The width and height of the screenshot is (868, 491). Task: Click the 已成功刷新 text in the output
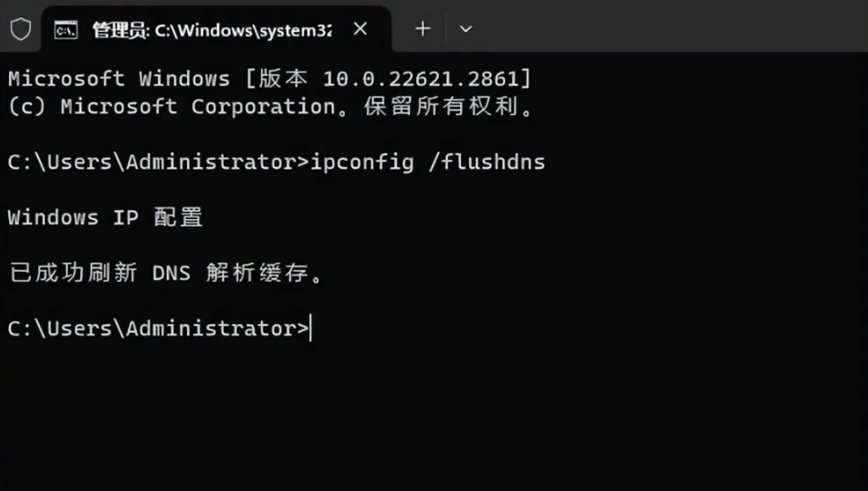pyautogui.click(x=72, y=273)
